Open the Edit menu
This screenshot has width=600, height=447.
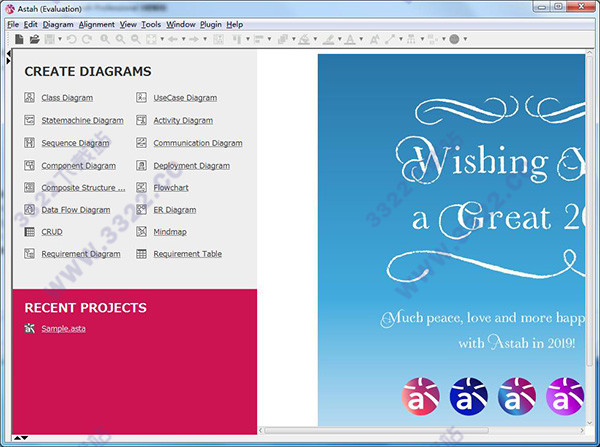pyautogui.click(x=31, y=24)
